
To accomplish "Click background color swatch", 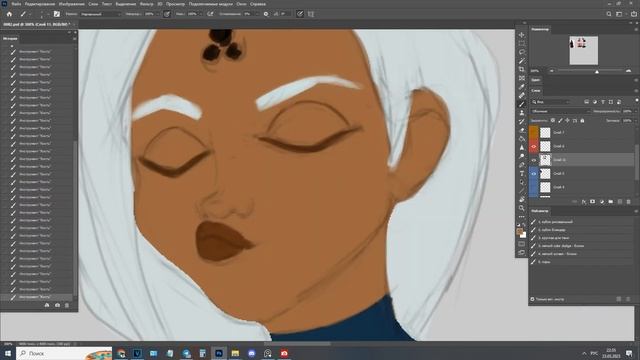I will [x=523, y=235].
